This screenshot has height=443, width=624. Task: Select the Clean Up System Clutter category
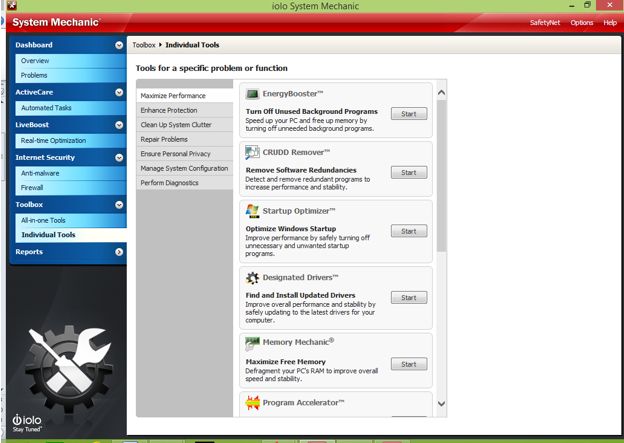tap(185, 125)
